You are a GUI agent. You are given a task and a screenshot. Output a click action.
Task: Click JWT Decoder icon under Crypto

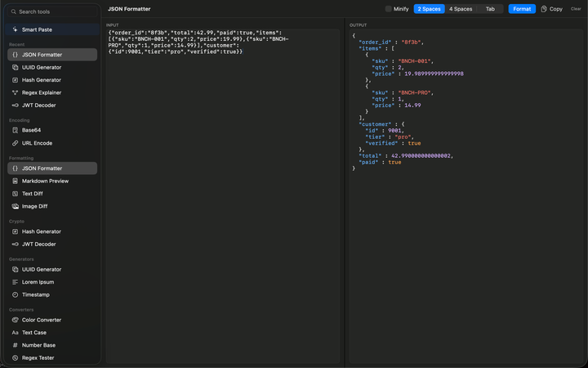(x=15, y=244)
